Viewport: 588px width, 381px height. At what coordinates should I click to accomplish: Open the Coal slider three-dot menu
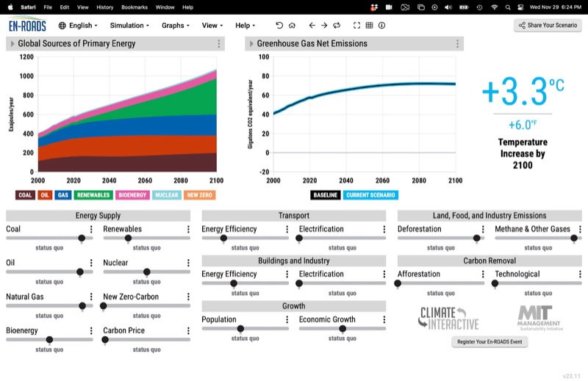(91, 229)
